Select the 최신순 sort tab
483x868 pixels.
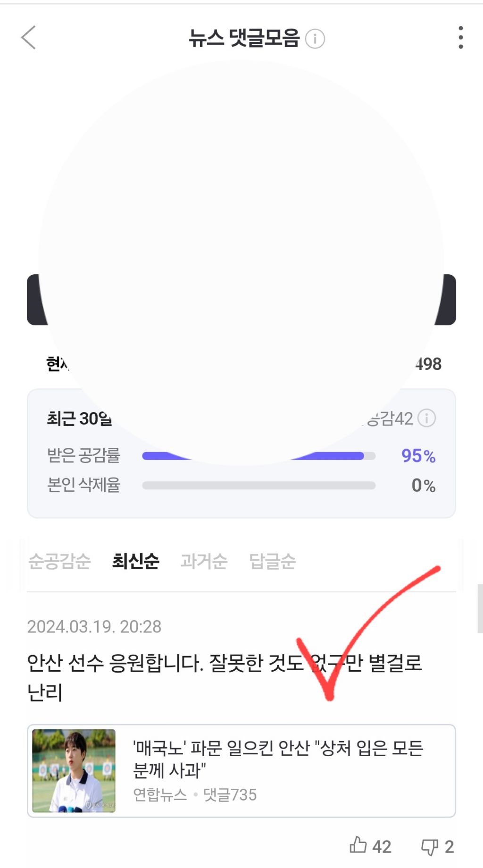click(135, 561)
